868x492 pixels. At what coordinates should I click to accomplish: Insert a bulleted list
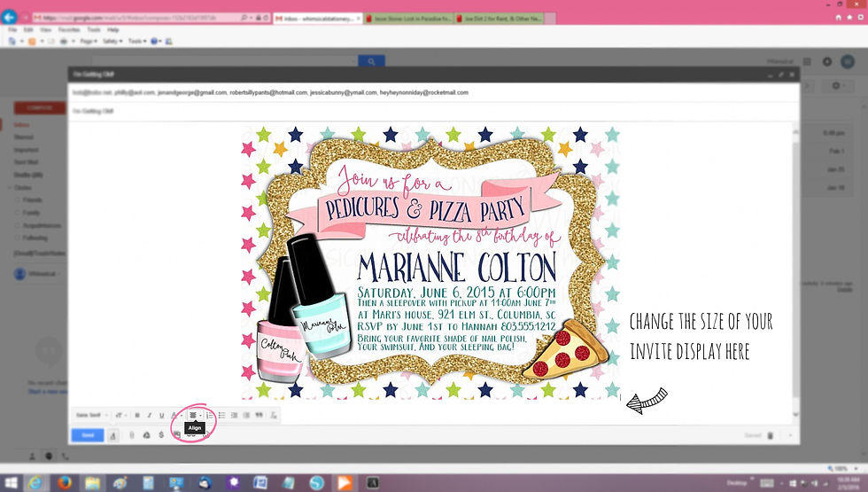[222, 415]
